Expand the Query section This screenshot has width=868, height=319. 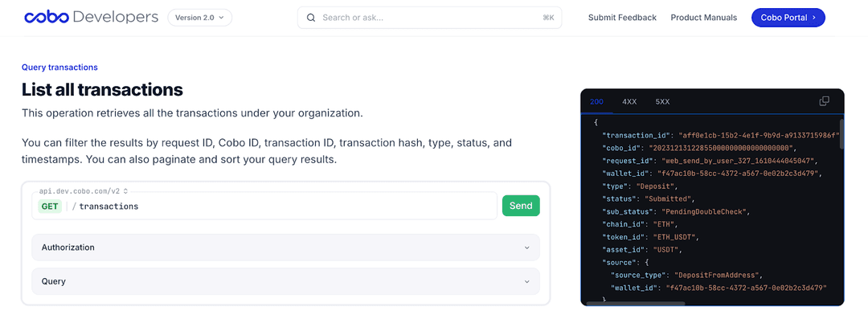click(x=285, y=281)
